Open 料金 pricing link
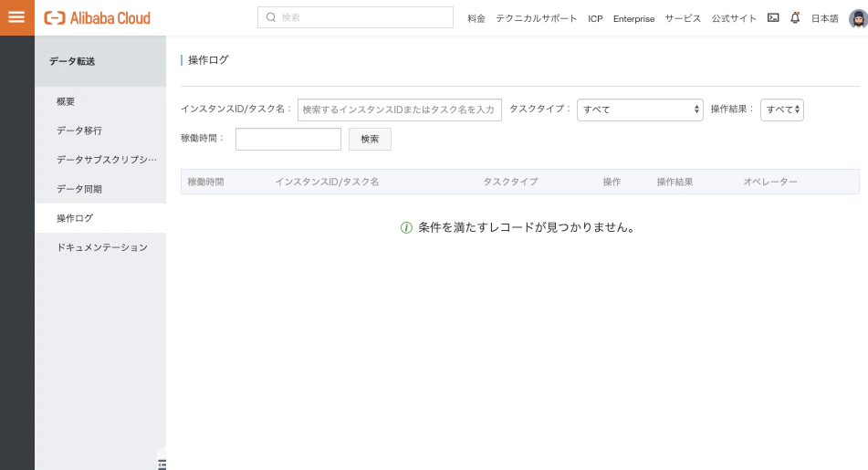The width and height of the screenshot is (868, 470). click(x=476, y=19)
